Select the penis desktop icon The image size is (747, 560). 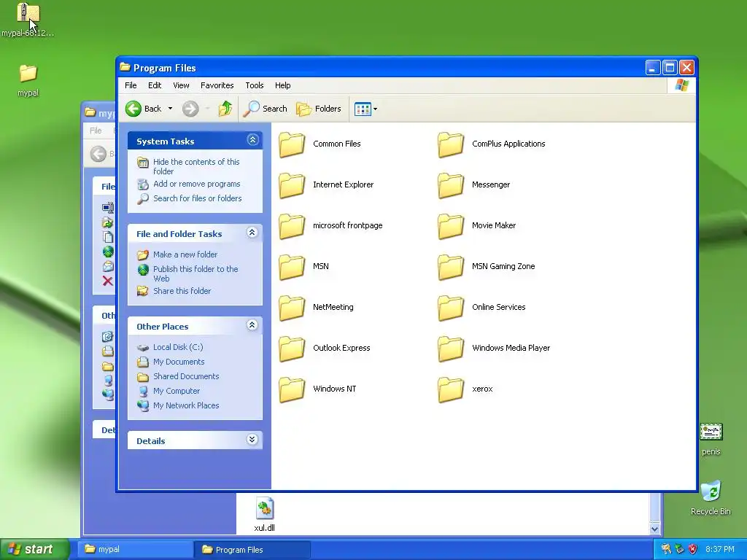[711, 439]
